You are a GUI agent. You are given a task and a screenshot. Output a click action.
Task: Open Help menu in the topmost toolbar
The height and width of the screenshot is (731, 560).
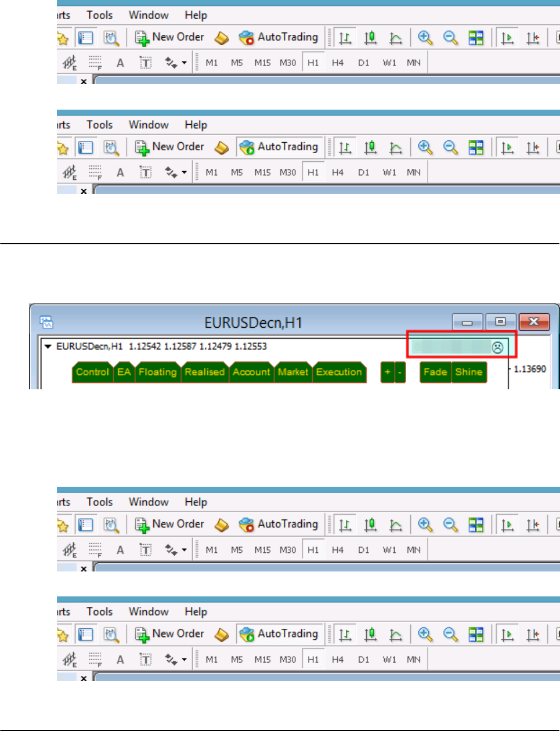pyautogui.click(x=196, y=15)
